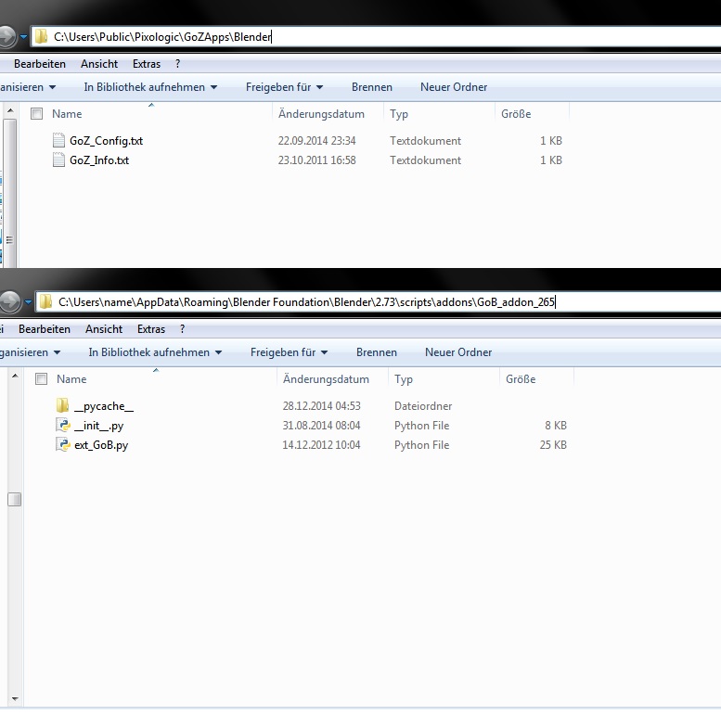Screen dimensions: 721x728
Task: Click 'Neuer Ordner' button in upper window
Action: pyautogui.click(x=454, y=87)
